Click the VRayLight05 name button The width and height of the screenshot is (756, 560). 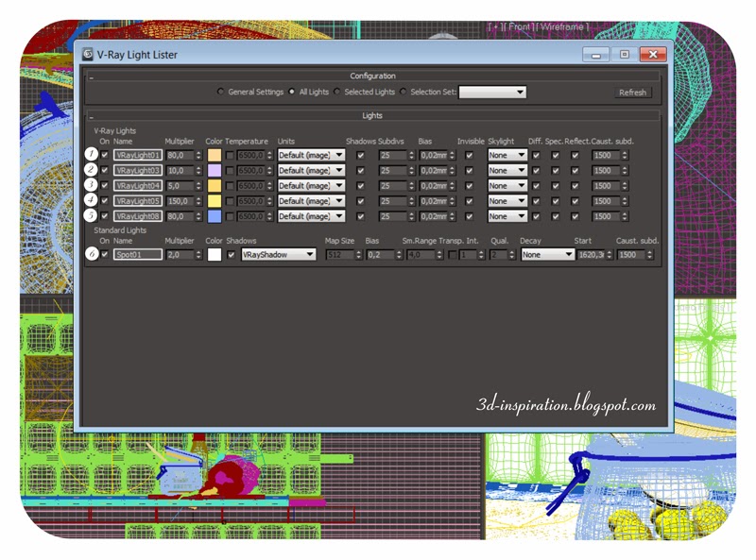point(138,201)
